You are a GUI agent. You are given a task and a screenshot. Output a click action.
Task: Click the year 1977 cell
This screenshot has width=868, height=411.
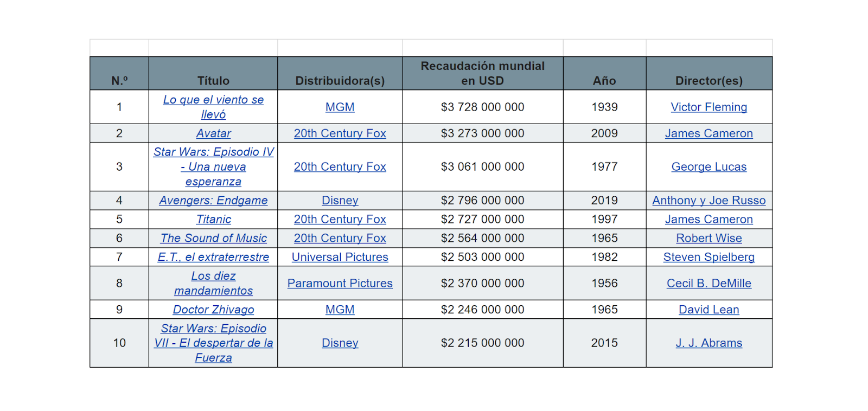(x=604, y=166)
